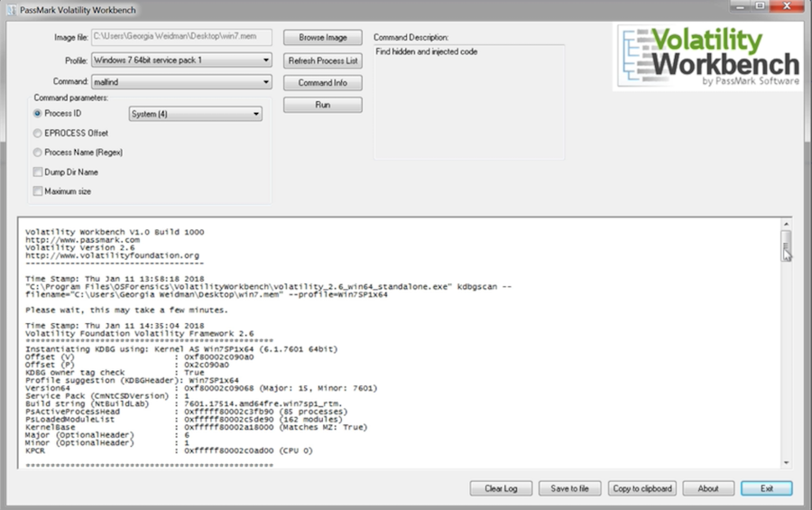Click the 'Profile suggestion (KDBGHeader)' log row
Image resolution: width=812 pixels, height=510 pixels.
(132, 380)
